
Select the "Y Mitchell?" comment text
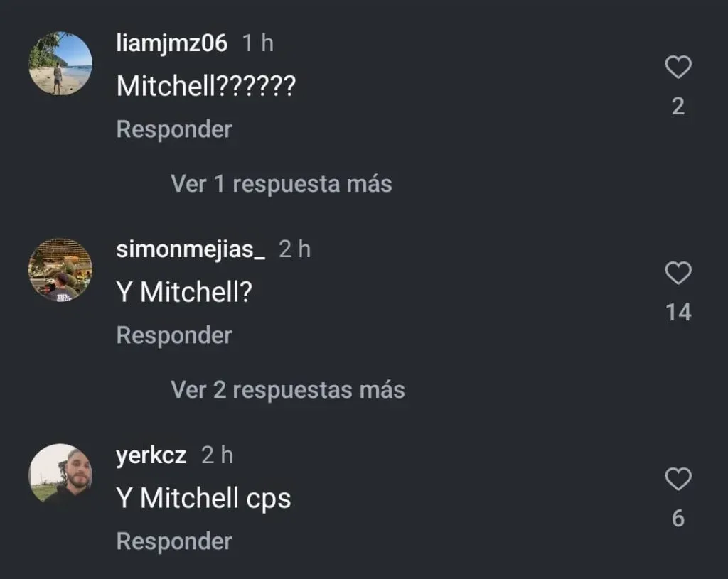[x=184, y=292]
